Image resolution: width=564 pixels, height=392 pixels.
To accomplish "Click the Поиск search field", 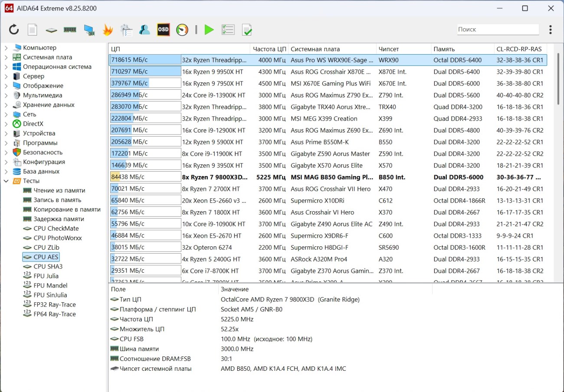I will pyautogui.click(x=498, y=29).
